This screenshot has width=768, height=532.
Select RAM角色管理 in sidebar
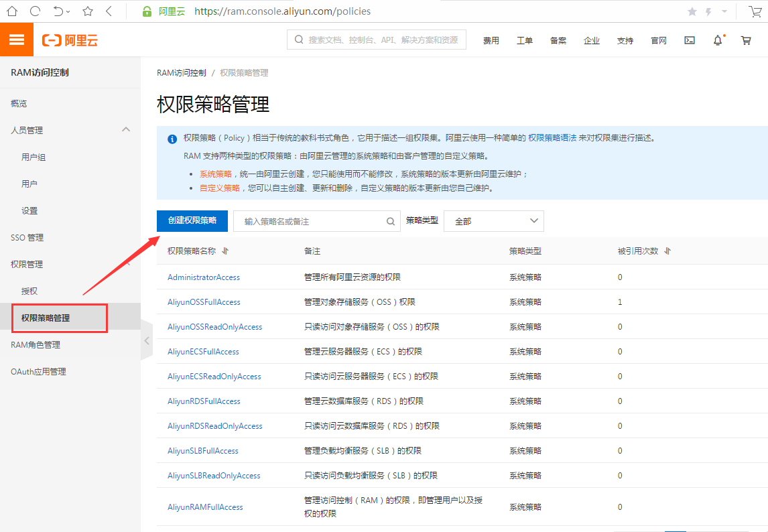[x=36, y=345]
